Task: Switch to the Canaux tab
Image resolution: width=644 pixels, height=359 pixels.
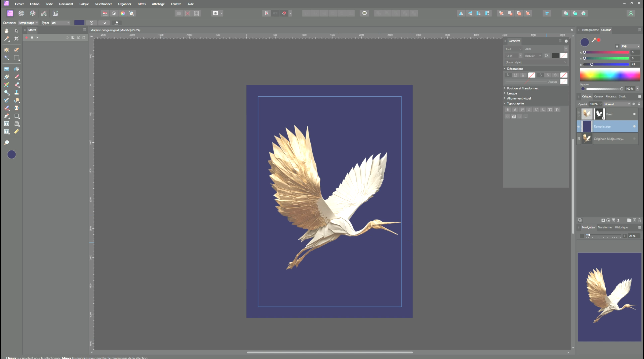Action: click(x=599, y=96)
